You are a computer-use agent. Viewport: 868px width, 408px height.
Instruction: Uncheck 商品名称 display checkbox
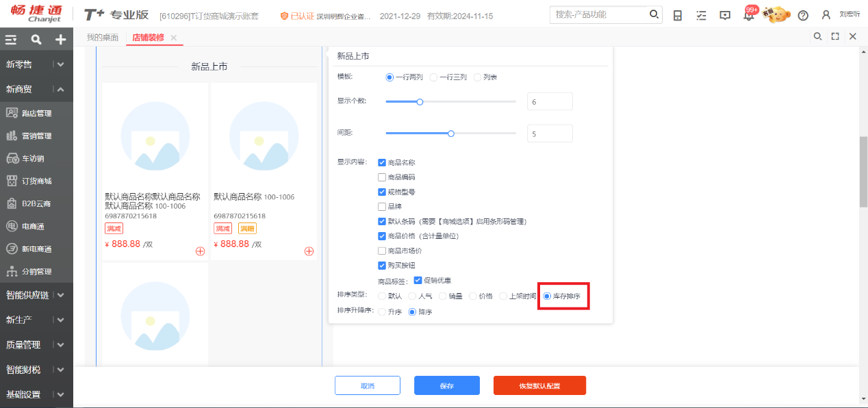382,163
